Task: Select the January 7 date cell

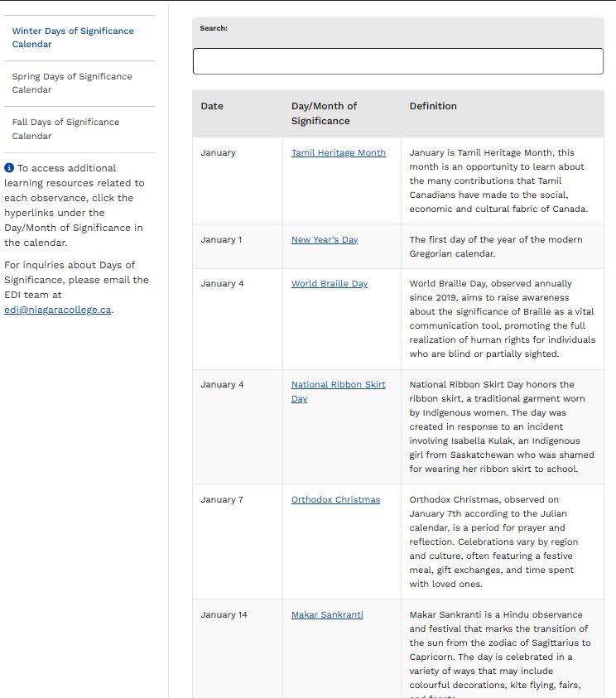Action: coord(221,500)
